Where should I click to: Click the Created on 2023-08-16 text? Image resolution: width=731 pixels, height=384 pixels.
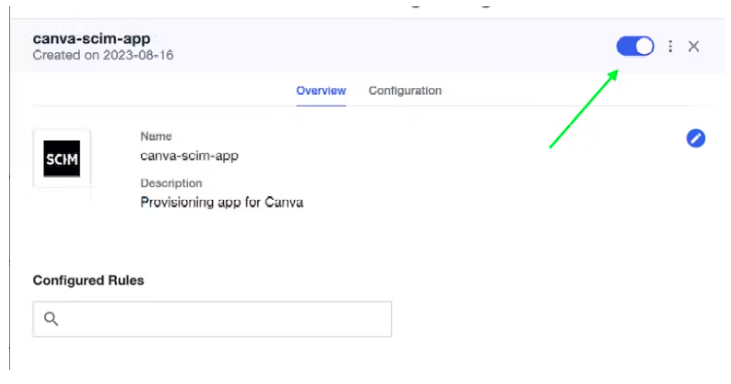(x=103, y=55)
